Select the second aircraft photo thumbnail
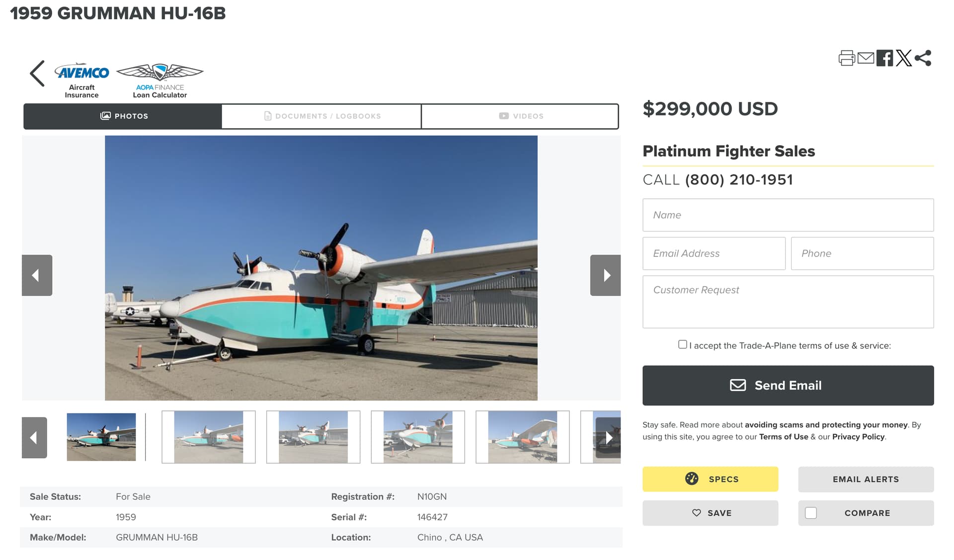954x560 pixels. [x=209, y=437]
